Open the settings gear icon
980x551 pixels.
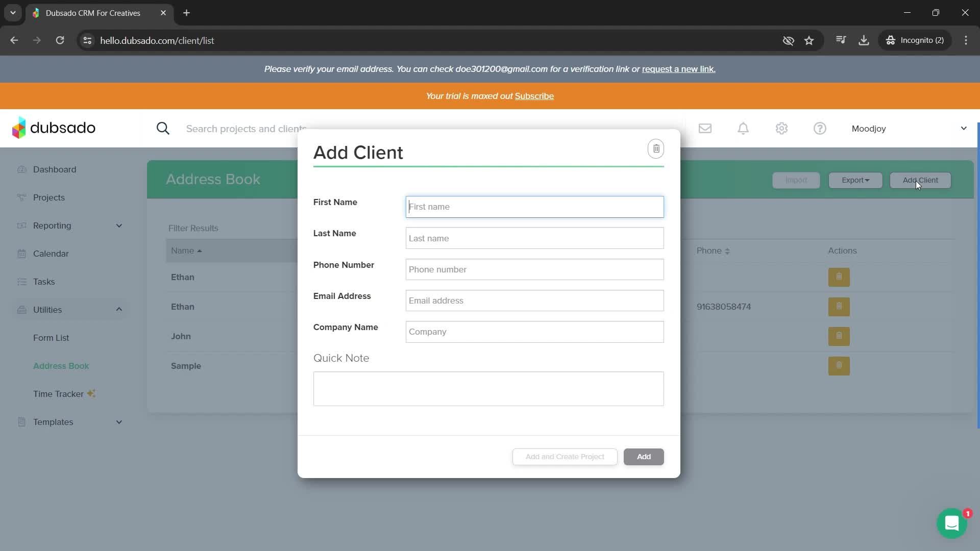point(781,129)
